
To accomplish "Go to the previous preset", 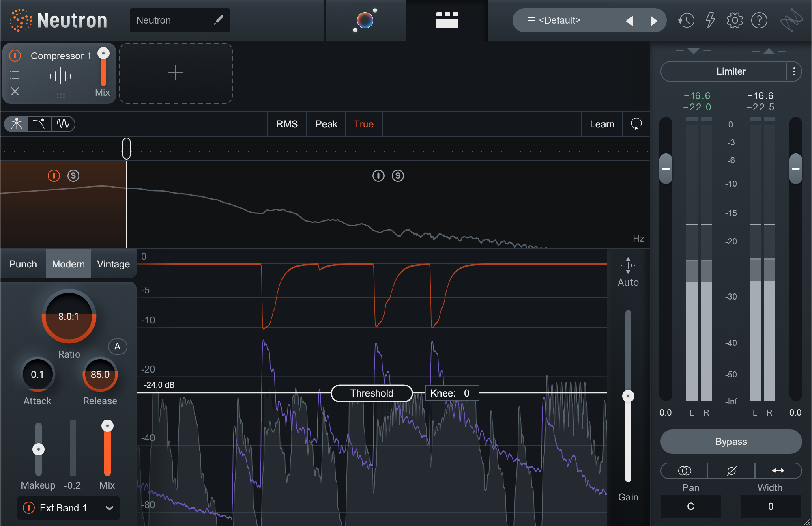I will [629, 21].
